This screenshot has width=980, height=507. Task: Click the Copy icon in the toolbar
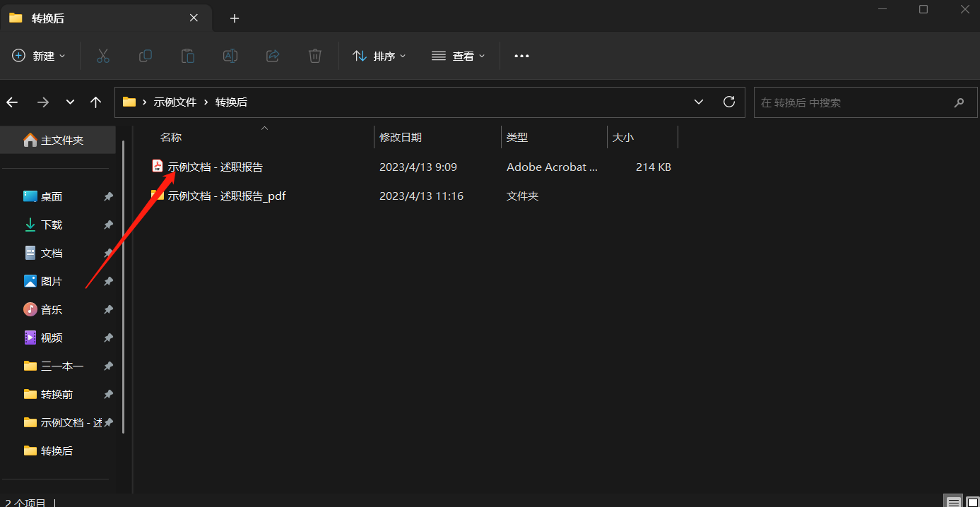pos(146,56)
